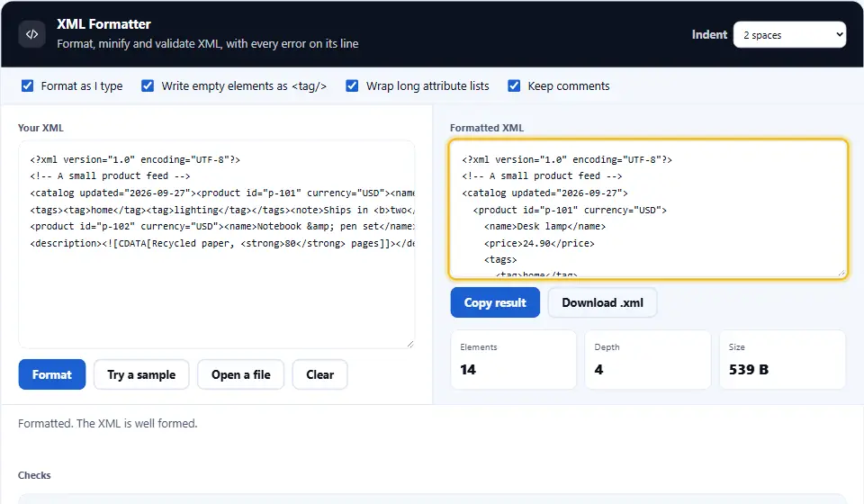Grab the Formatted XML resize handle

841,273
